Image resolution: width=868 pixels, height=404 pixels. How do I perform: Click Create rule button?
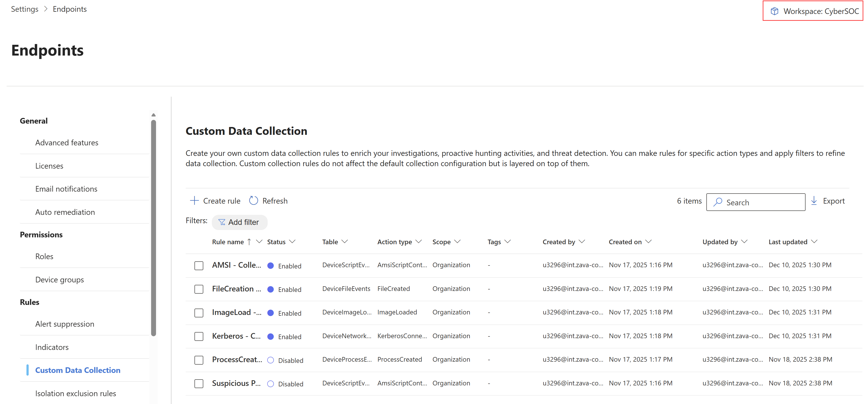coord(215,201)
